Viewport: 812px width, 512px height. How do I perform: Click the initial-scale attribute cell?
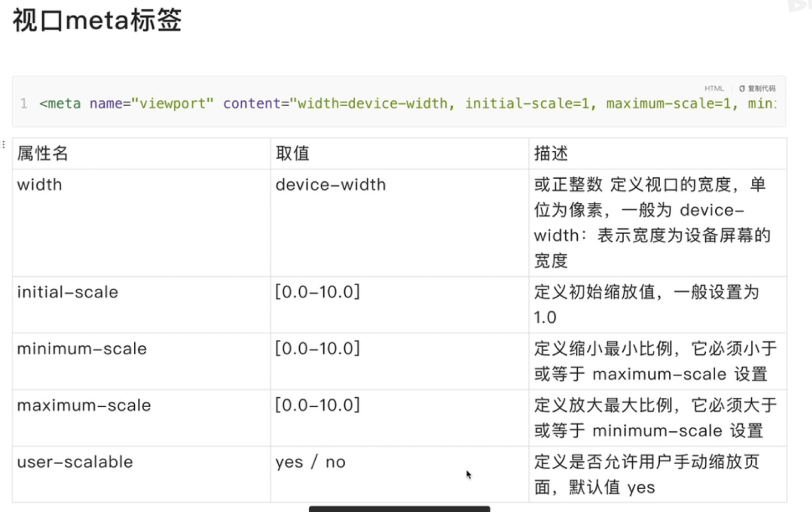coord(141,305)
